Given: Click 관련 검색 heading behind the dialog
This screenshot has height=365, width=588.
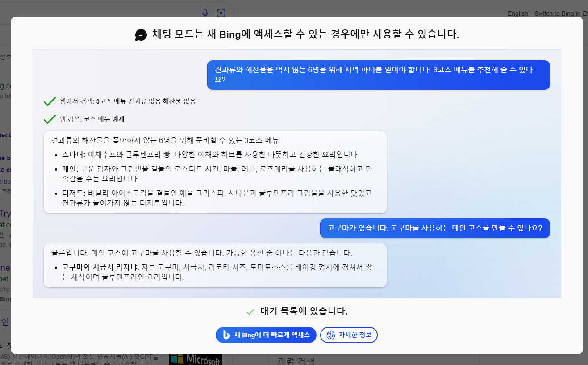Looking at the screenshot, I should coord(296,361).
